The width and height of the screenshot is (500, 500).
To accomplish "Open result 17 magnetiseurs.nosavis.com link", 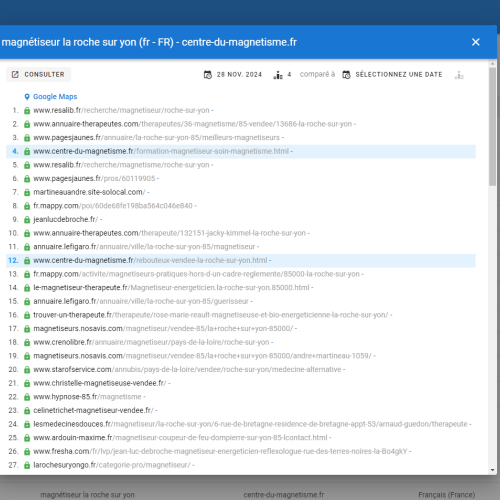I will tap(163, 329).
